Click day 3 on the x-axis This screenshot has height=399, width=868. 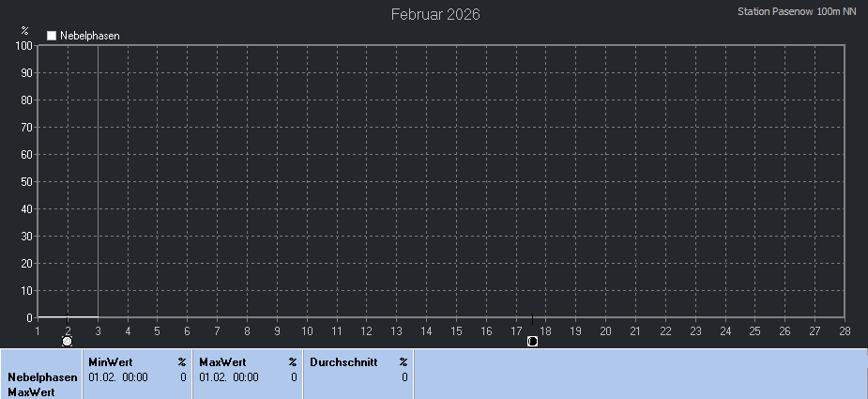98,330
